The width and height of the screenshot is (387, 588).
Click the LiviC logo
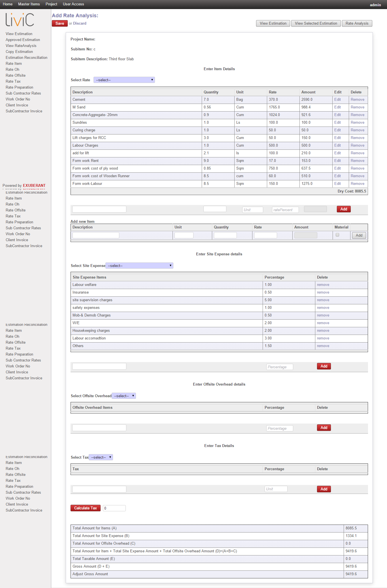pos(20,20)
